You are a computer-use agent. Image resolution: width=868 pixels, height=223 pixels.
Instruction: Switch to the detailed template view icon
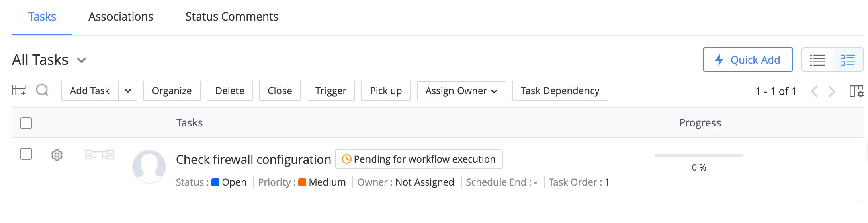point(848,60)
